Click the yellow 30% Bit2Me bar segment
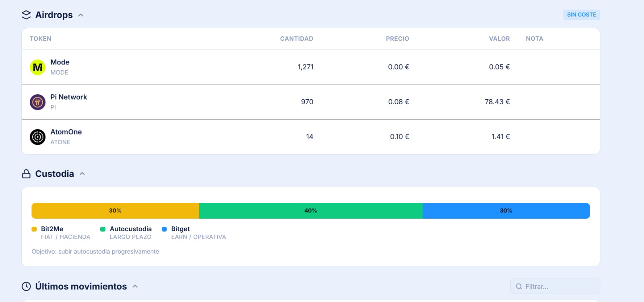This screenshot has height=302, width=644. pos(115,211)
